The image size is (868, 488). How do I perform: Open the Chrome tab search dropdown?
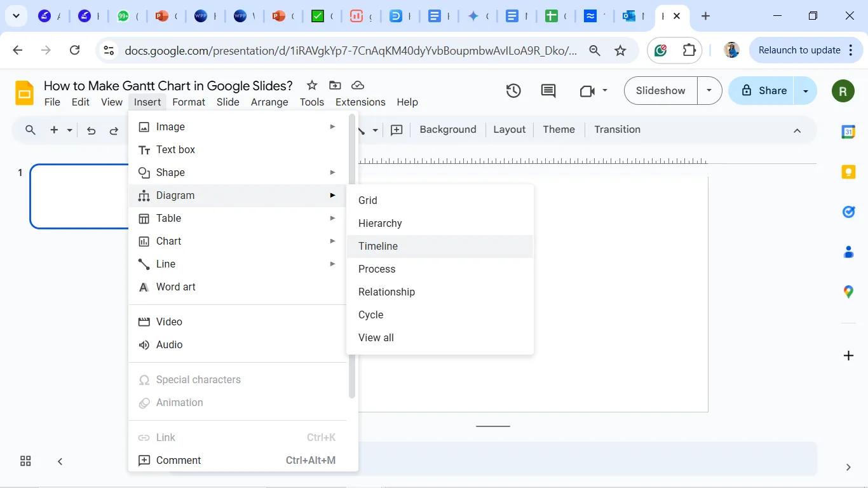16,16
